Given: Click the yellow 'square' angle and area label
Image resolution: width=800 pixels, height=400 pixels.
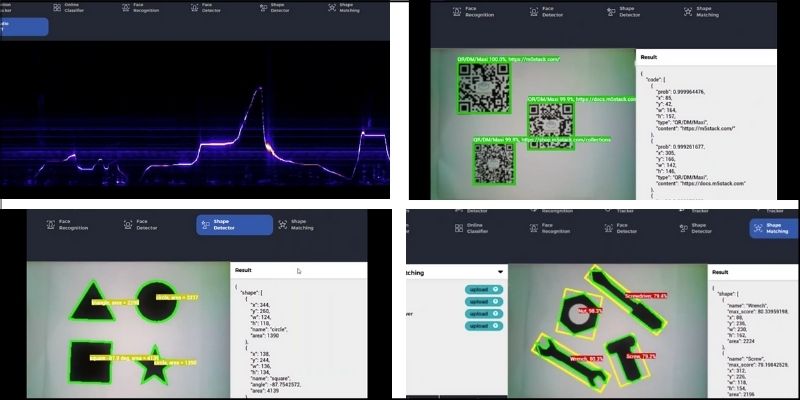Looking at the screenshot, I should tap(124, 358).
